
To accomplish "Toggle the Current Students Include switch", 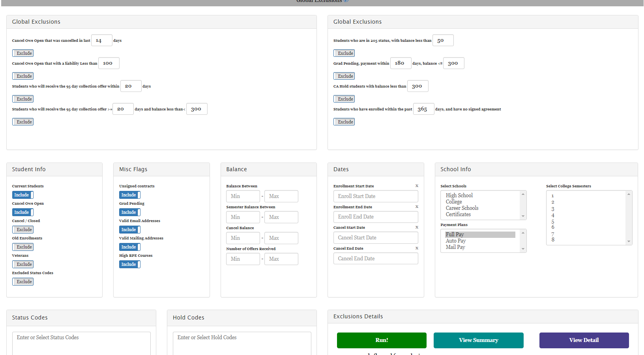I will coord(23,195).
